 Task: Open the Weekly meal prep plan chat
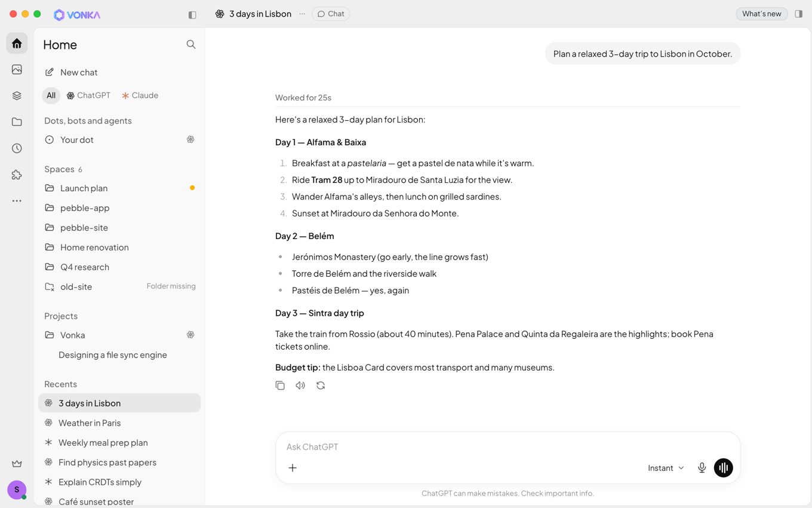[x=119, y=443]
